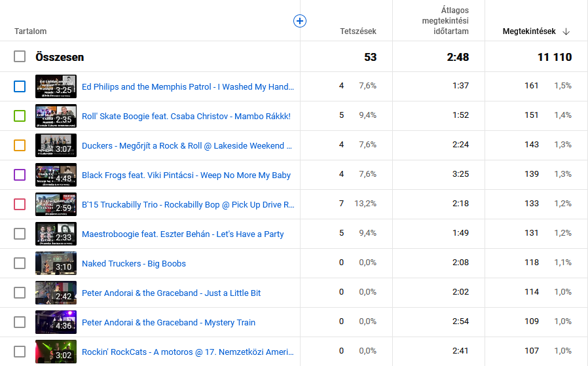Click the blue plus add-metric icon
The height and width of the screenshot is (366, 588).
point(300,21)
